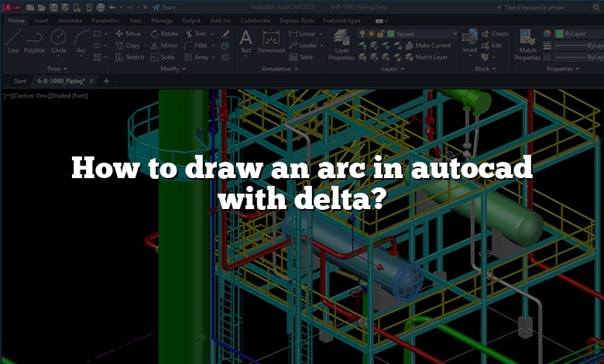604x364 pixels.
Task: Select the Line drawing tool
Action: 13,42
